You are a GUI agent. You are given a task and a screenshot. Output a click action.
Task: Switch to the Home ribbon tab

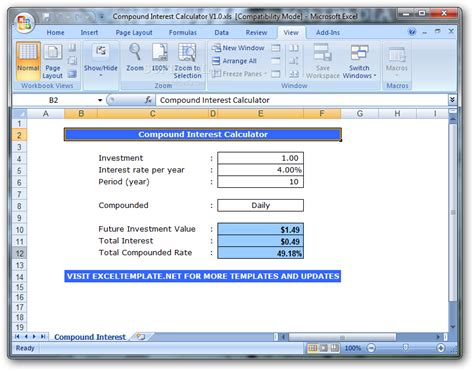point(55,33)
